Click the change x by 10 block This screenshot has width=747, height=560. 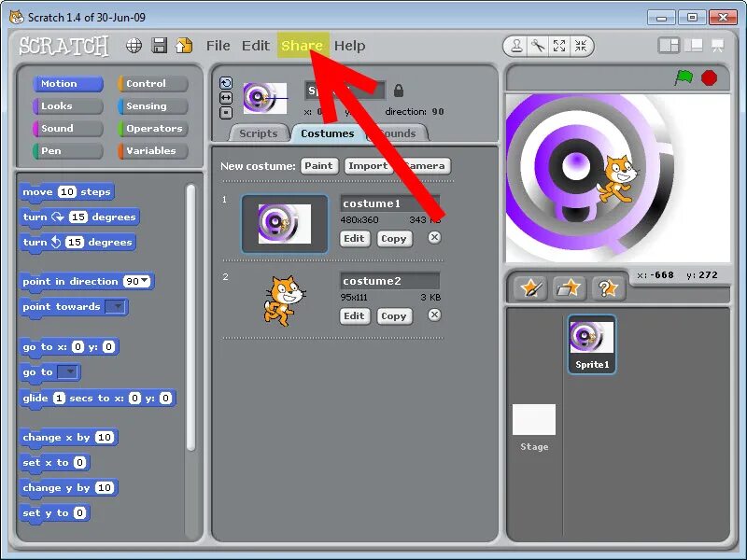point(68,437)
